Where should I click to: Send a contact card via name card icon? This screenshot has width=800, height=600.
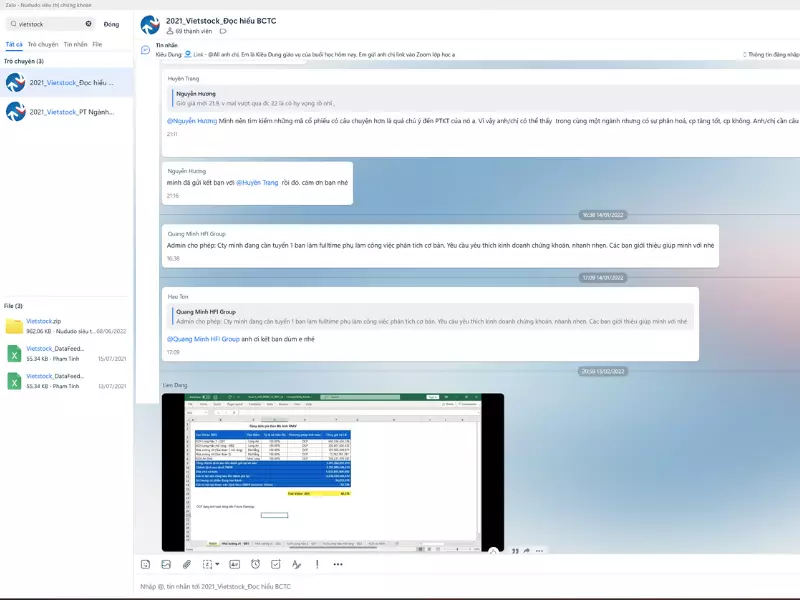click(x=235, y=564)
